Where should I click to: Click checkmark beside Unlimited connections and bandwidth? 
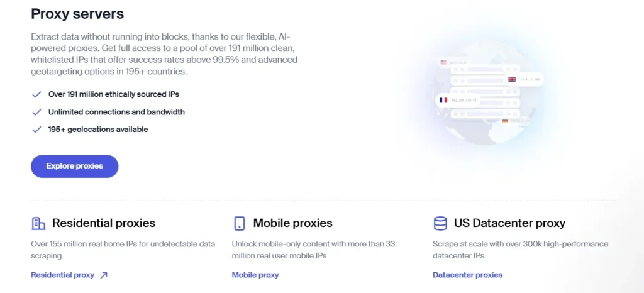pyautogui.click(x=36, y=112)
